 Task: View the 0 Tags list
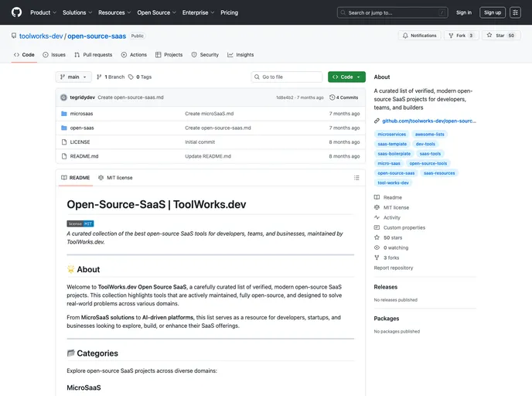pyautogui.click(x=140, y=77)
